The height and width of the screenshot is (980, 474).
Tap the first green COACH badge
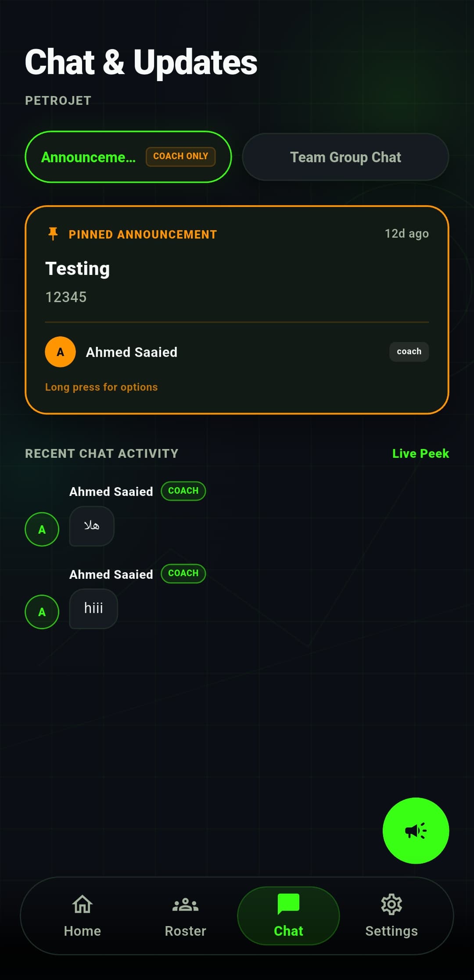(x=183, y=491)
